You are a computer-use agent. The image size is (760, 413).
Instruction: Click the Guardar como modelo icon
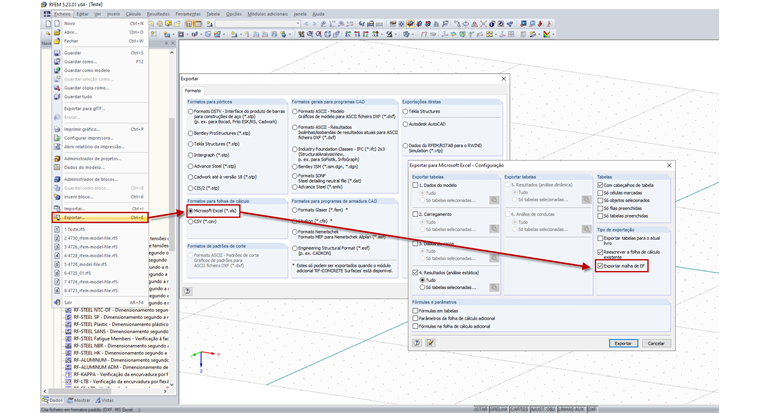57,70
